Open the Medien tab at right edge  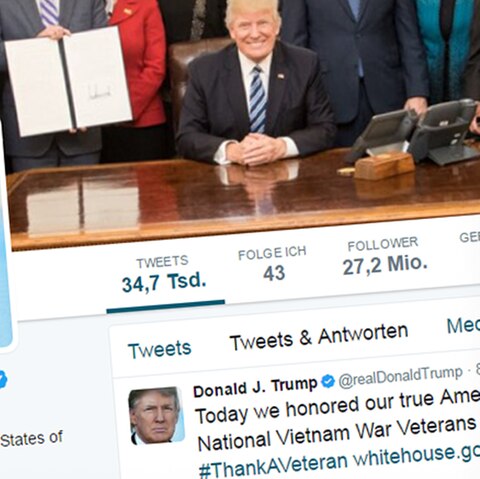[x=463, y=325]
